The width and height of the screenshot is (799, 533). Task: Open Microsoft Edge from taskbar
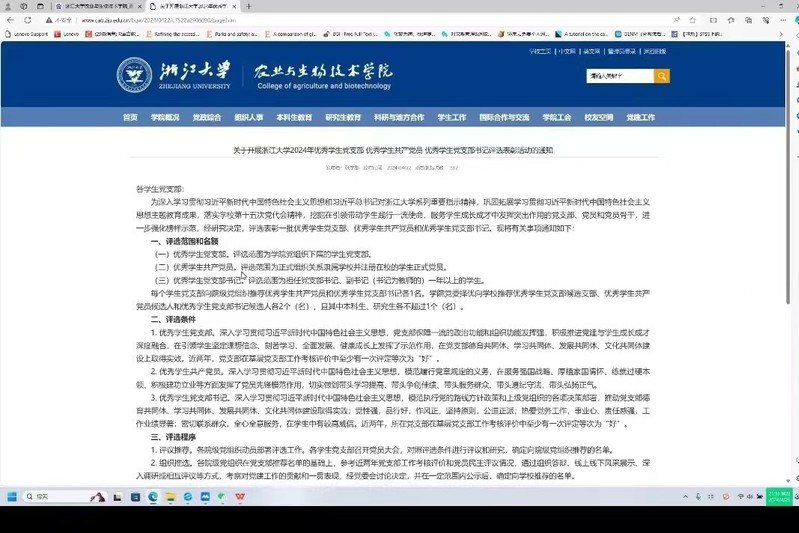point(153,496)
